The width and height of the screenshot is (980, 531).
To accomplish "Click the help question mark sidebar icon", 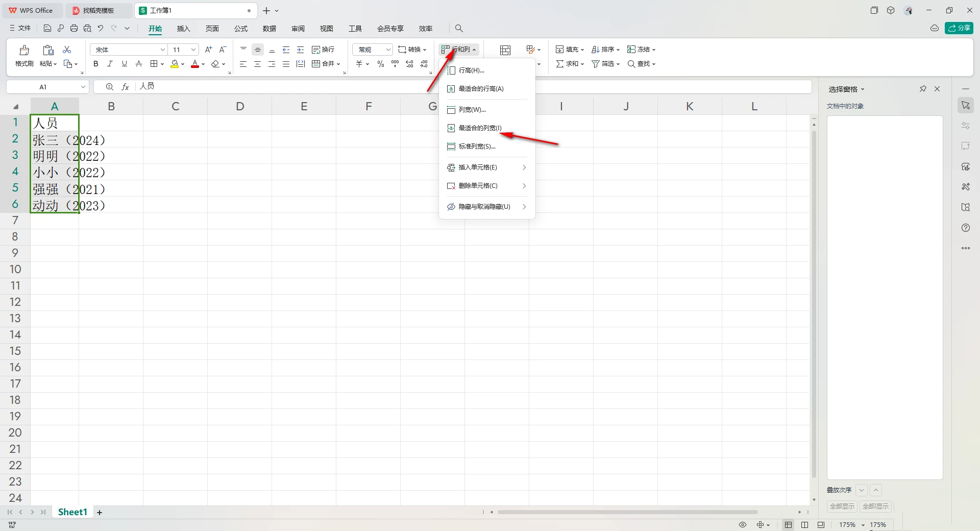I will point(966,228).
